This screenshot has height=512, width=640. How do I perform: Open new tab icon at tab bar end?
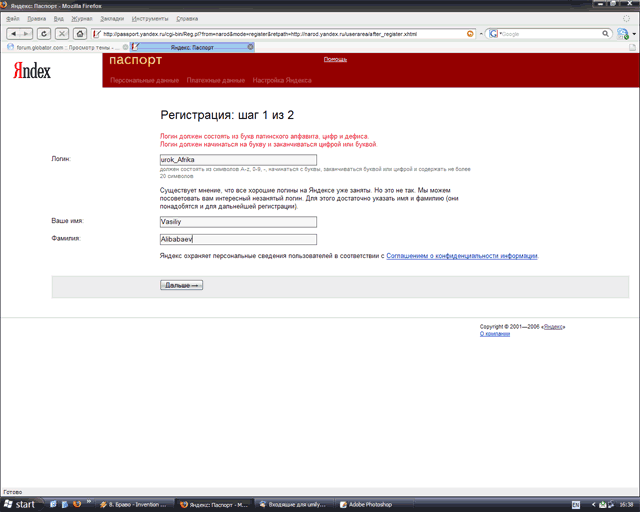[x=632, y=47]
